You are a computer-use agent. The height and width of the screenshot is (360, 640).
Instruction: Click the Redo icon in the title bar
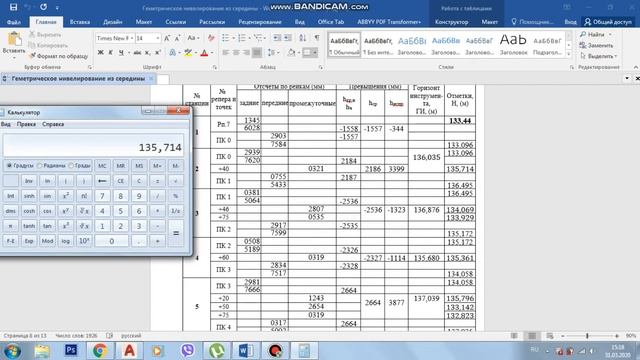click(43, 7)
